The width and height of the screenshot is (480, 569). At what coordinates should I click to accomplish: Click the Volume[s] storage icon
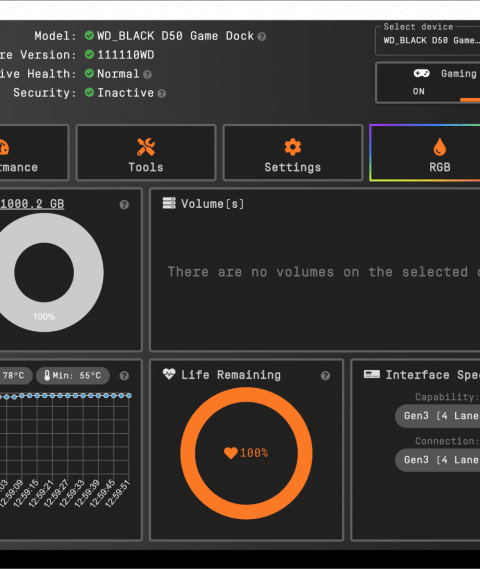(169, 203)
